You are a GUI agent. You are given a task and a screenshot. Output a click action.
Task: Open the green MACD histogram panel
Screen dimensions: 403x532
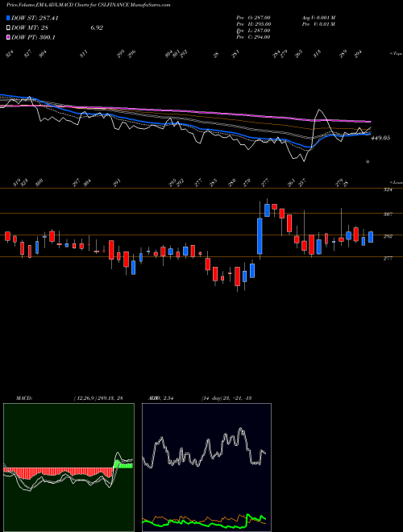click(69, 468)
